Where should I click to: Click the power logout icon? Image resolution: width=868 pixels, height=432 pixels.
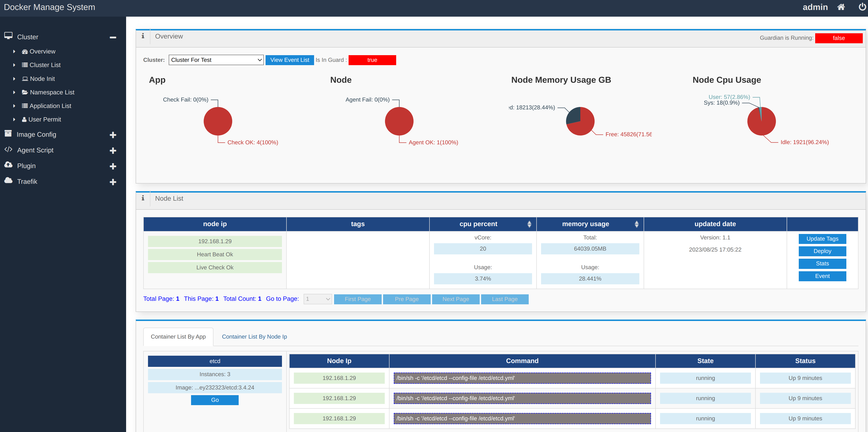(862, 7)
